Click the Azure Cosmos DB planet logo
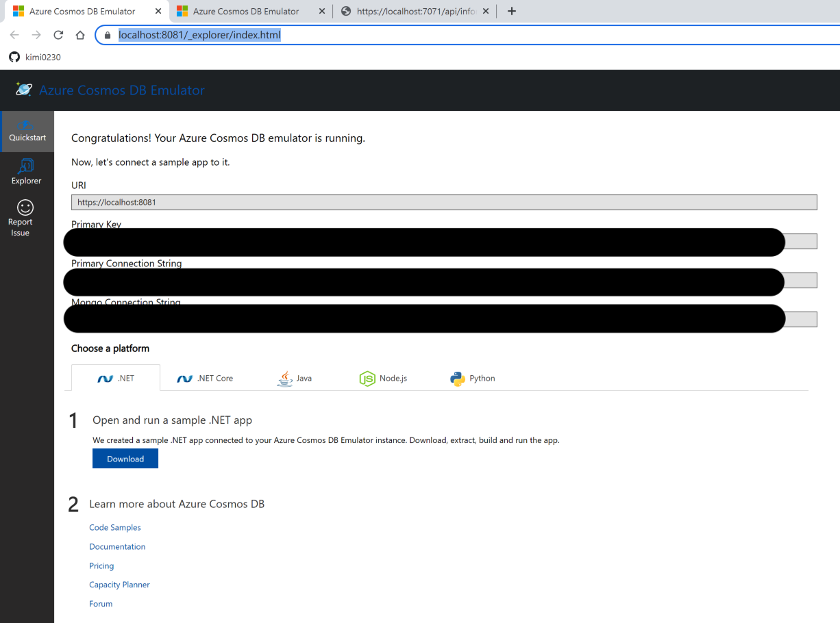Image resolution: width=840 pixels, height=623 pixels. (24, 90)
